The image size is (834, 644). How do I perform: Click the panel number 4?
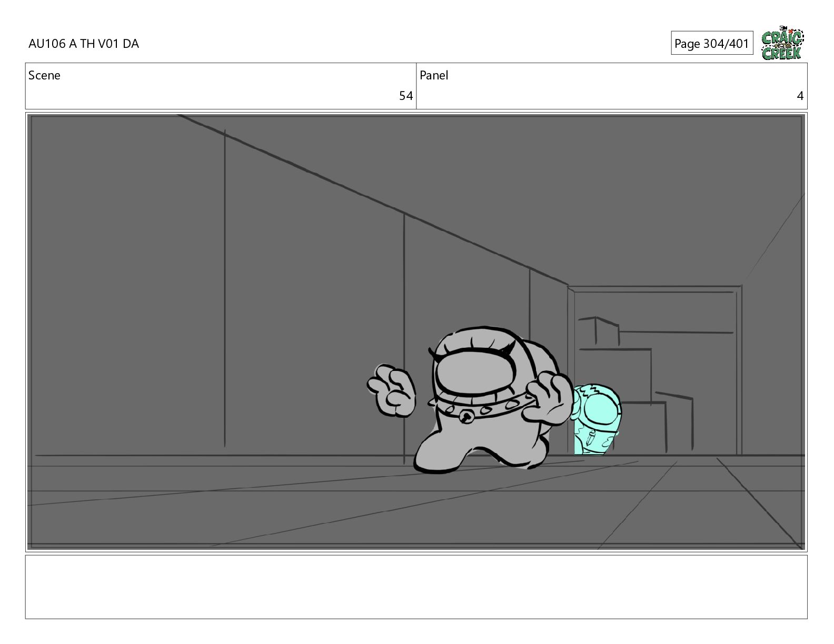click(x=800, y=96)
